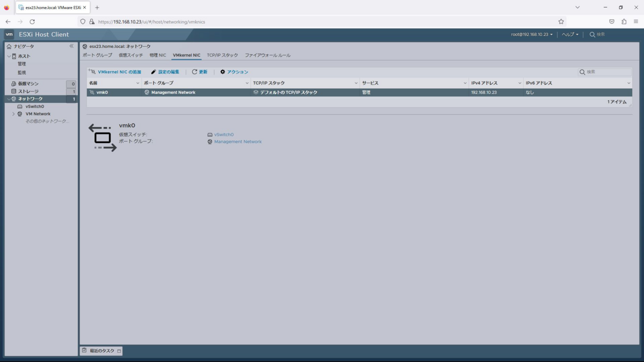Screen dimensions: 644x362
Task: Open the vSwitch0 link in details
Action: (224, 135)
